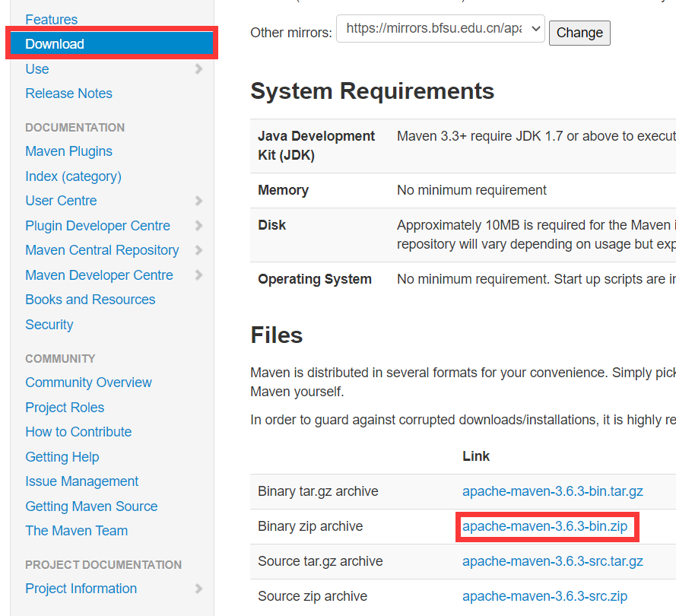Click the Disk row label
This screenshot has width=676, height=616.
click(x=272, y=225)
